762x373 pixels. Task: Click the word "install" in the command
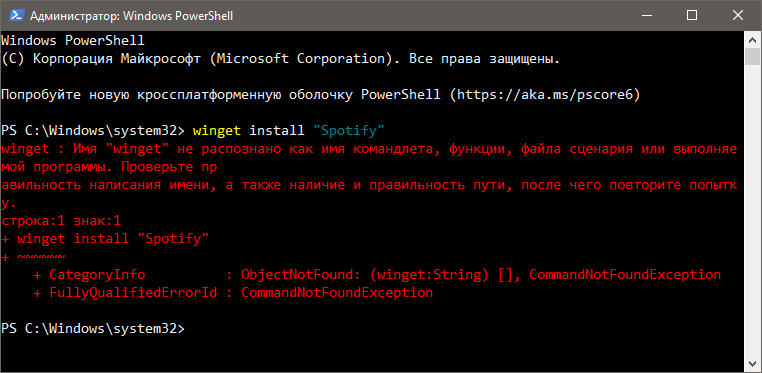[277, 131]
